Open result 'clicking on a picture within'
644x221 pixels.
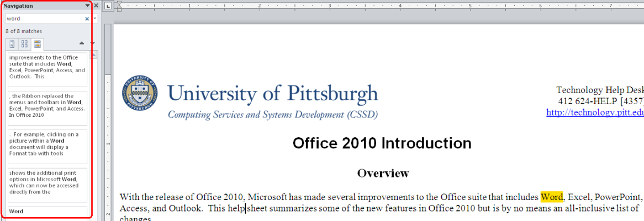click(47, 147)
